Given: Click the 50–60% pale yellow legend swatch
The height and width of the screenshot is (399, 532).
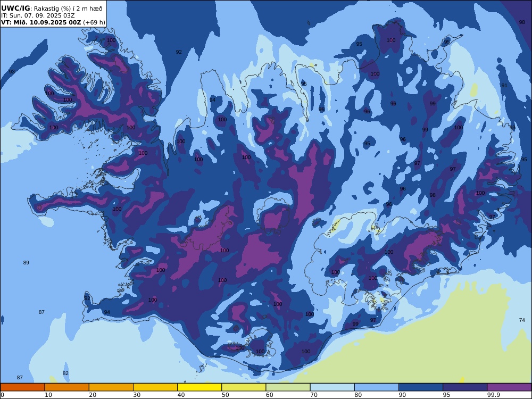Looking at the screenshot, I should tap(244, 387).
